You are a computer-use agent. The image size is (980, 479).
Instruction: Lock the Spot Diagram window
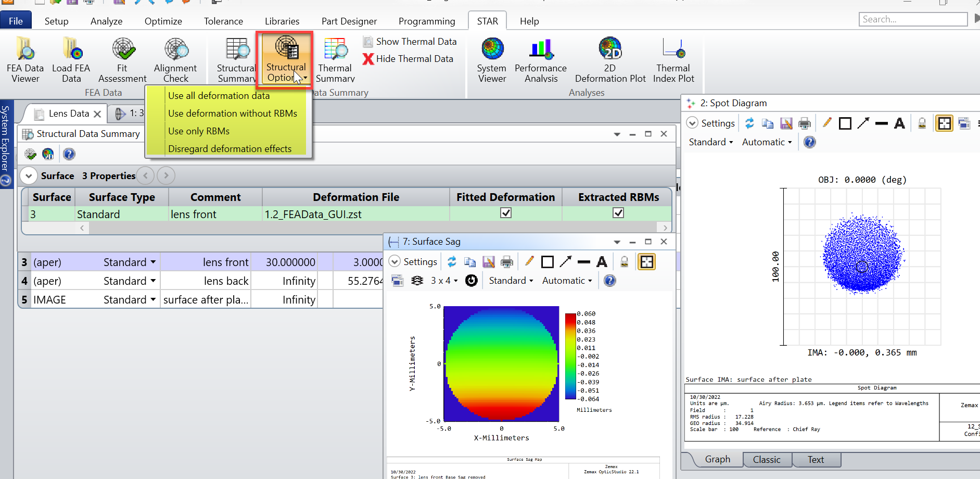(922, 123)
